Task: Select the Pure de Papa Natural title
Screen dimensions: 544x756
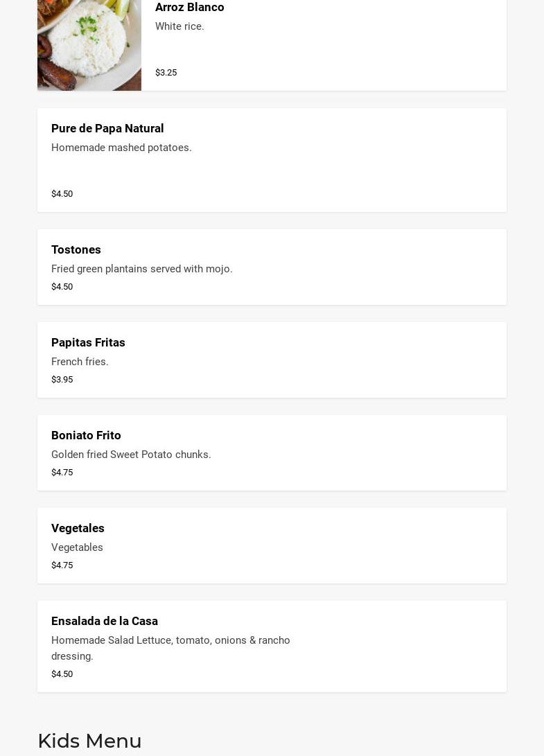Action: tap(107, 128)
